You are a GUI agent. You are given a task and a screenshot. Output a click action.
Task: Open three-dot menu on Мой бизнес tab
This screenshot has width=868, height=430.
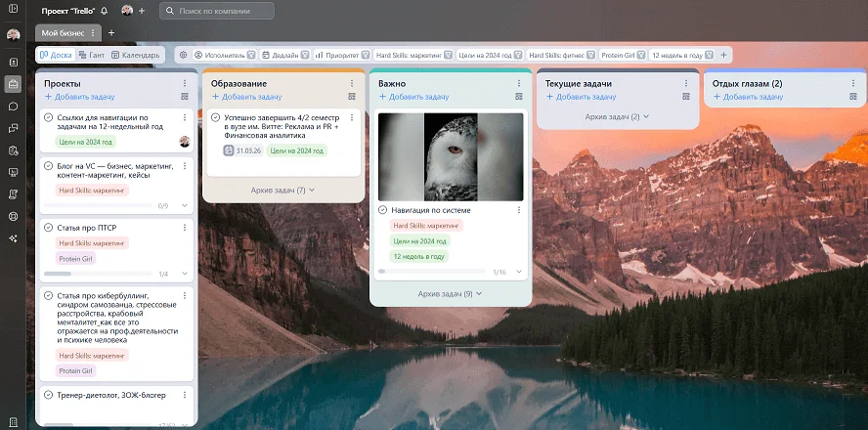[x=93, y=33]
